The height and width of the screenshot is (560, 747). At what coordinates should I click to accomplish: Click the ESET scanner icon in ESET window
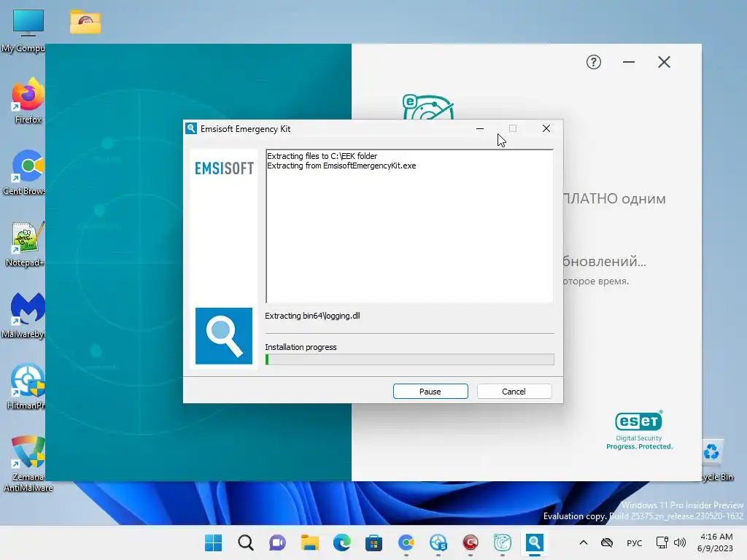(x=427, y=106)
